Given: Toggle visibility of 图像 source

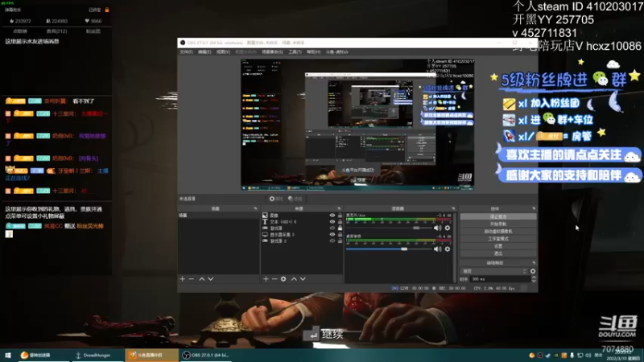Looking at the screenshot, I should 332,216.
